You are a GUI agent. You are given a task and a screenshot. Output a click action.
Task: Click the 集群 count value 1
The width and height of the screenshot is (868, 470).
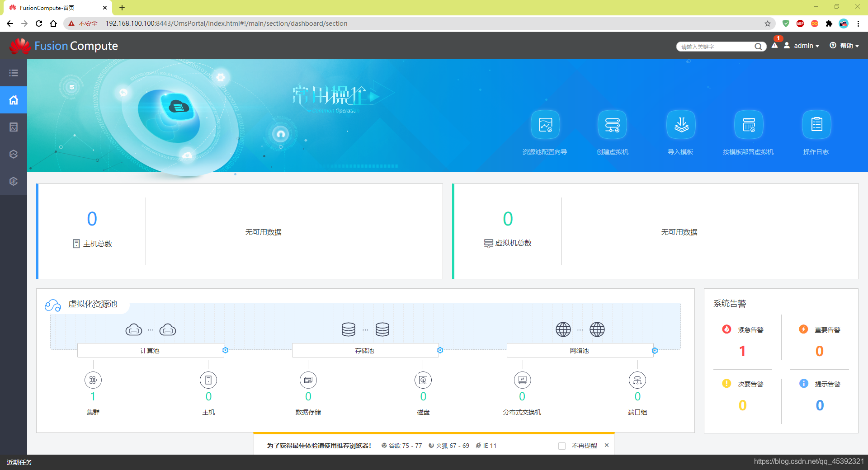click(x=93, y=396)
